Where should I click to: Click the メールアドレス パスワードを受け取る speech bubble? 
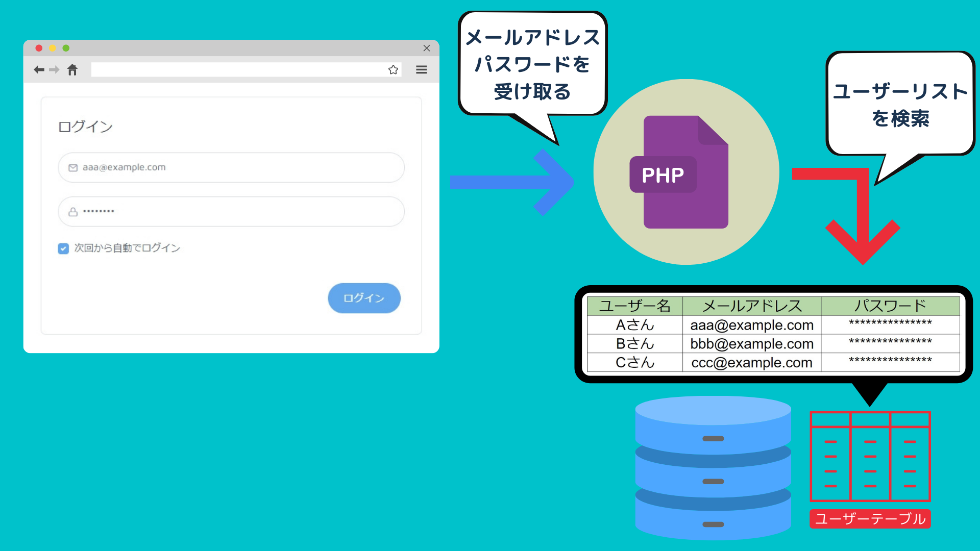532,64
